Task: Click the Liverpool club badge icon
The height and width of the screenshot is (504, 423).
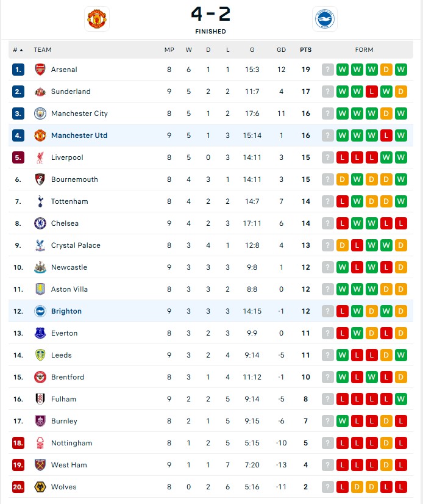Action: [x=40, y=157]
